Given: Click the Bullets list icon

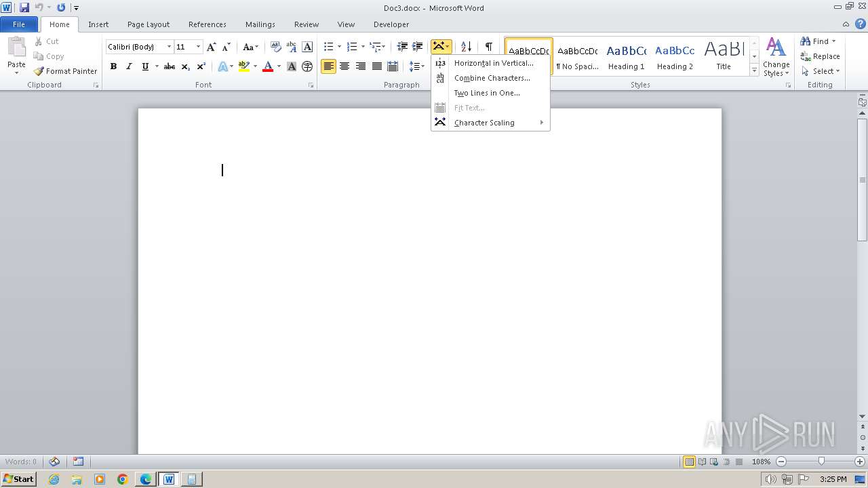Looking at the screenshot, I should pyautogui.click(x=328, y=47).
